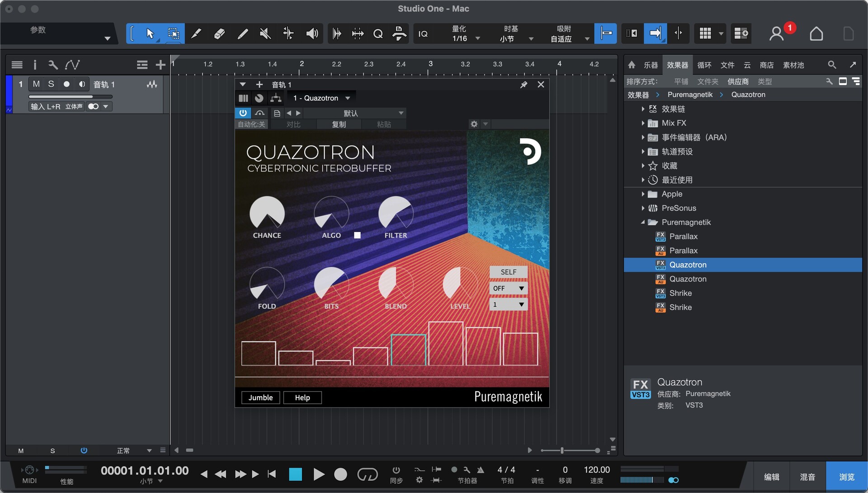Viewport: 868px width, 493px height.
Task: Click the Record button in transport
Action: tap(340, 474)
